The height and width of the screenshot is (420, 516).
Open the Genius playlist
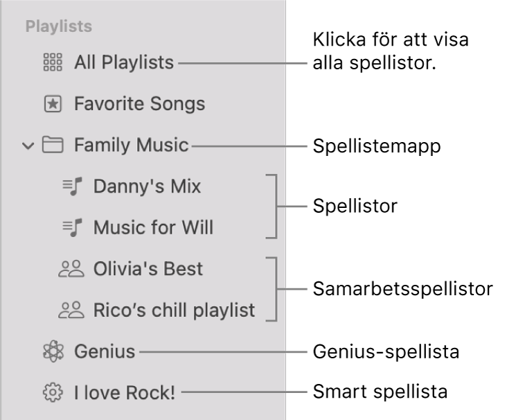[105, 352]
